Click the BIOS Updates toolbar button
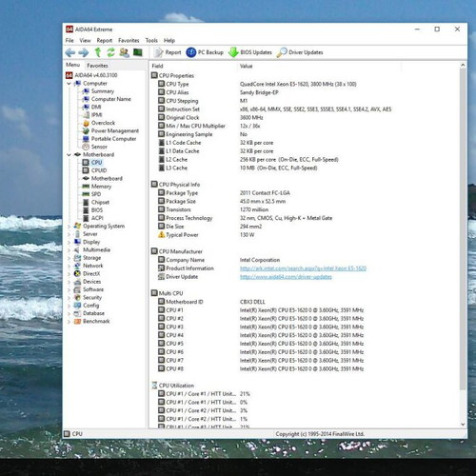The image size is (476, 476). pyautogui.click(x=250, y=52)
